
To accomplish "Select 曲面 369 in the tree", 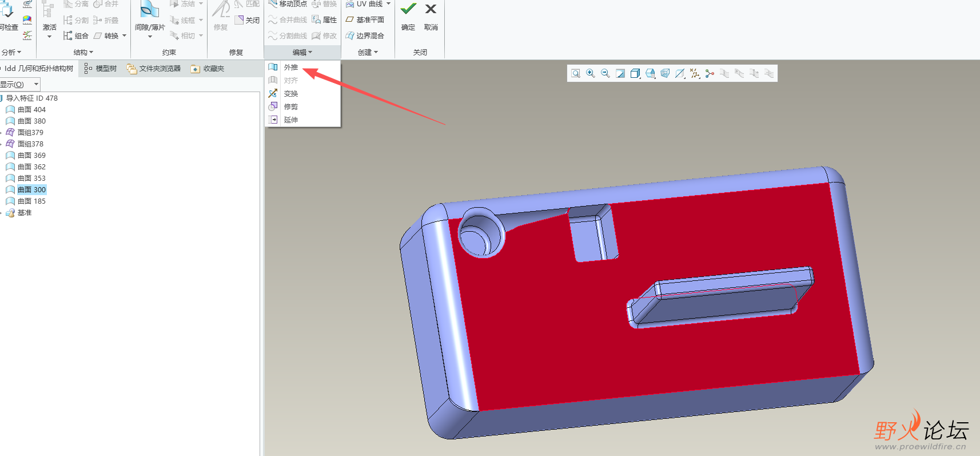I will (26, 155).
